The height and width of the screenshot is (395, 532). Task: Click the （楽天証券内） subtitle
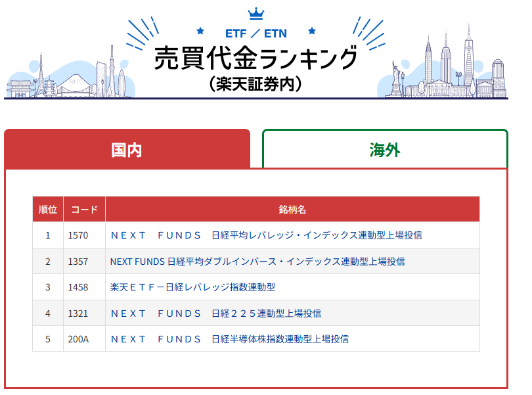coord(256,84)
